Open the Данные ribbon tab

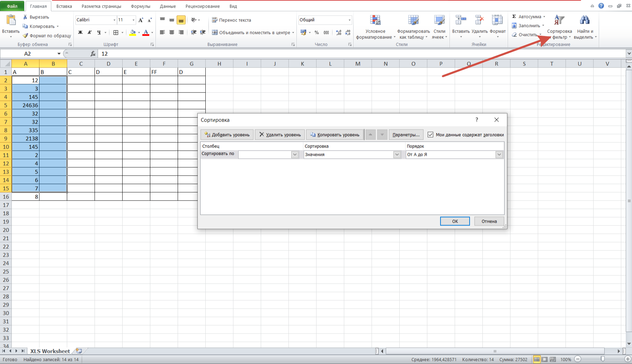[x=168, y=6]
